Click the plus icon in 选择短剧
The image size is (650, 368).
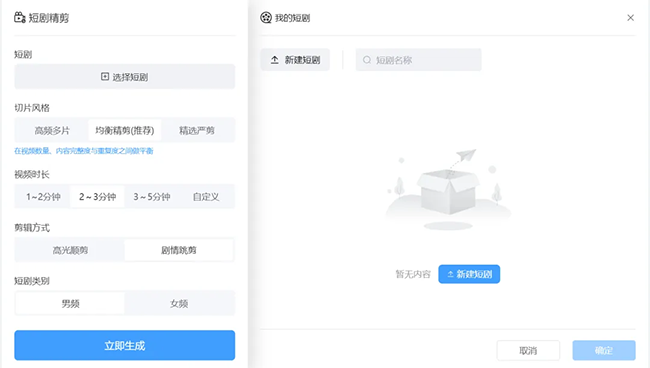[105, 77]
